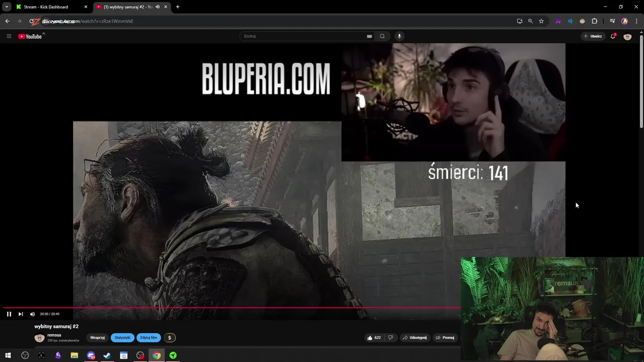Open a new browser tab
This screenshot has width=644, height=362.
[178, 7]
